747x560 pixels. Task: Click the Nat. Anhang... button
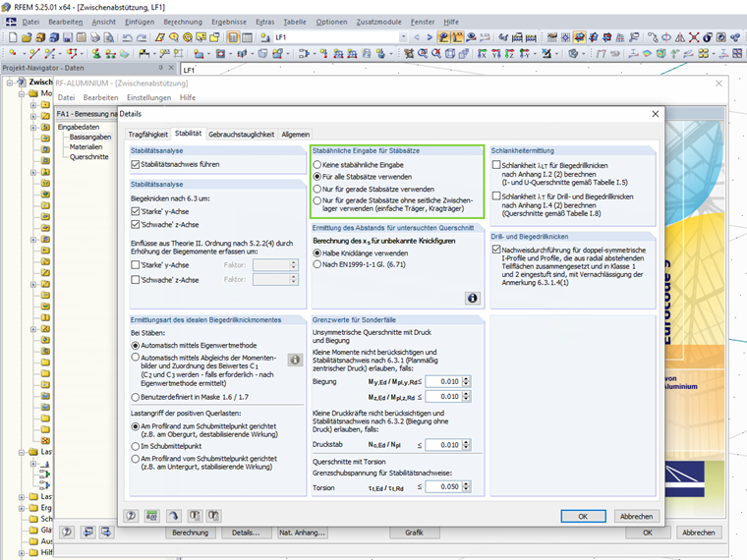(x=302, y=532)
